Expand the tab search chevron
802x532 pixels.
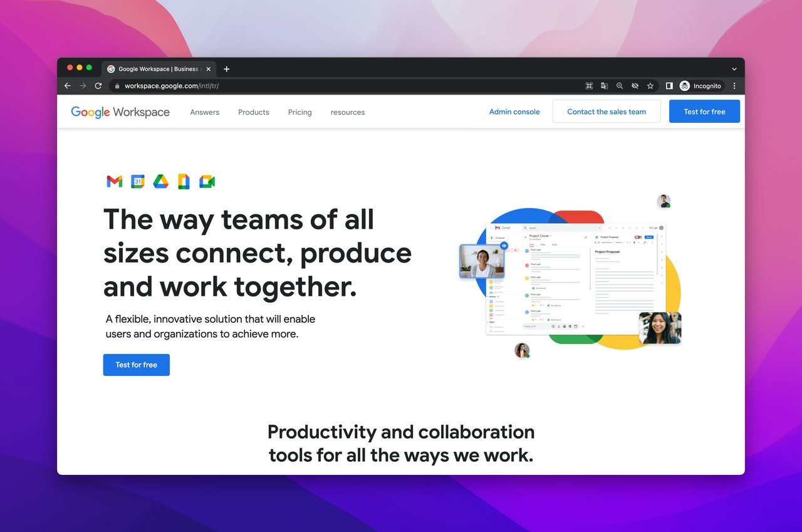[734, 69]
